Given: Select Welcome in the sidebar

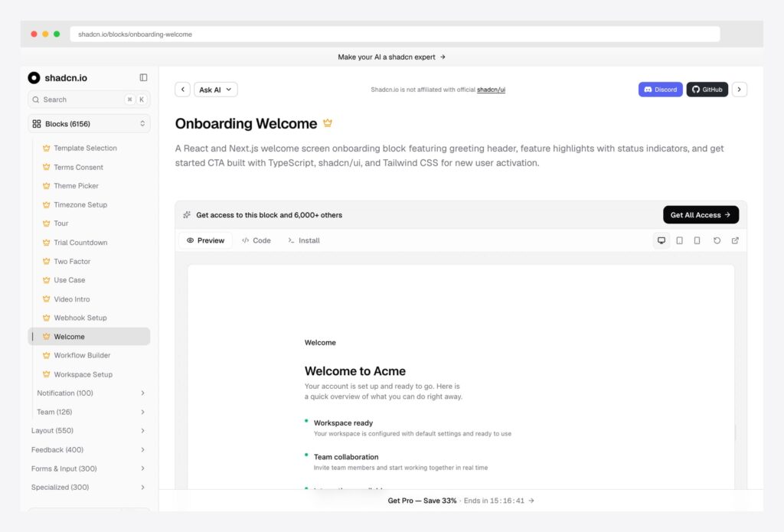Looking at the screenshot, I should pos(89,337).
